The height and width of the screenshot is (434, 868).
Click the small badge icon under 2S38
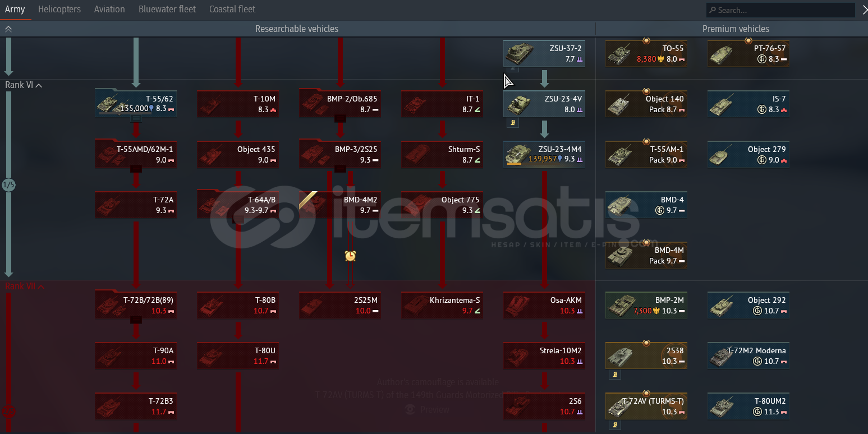[x=615, y=375]
